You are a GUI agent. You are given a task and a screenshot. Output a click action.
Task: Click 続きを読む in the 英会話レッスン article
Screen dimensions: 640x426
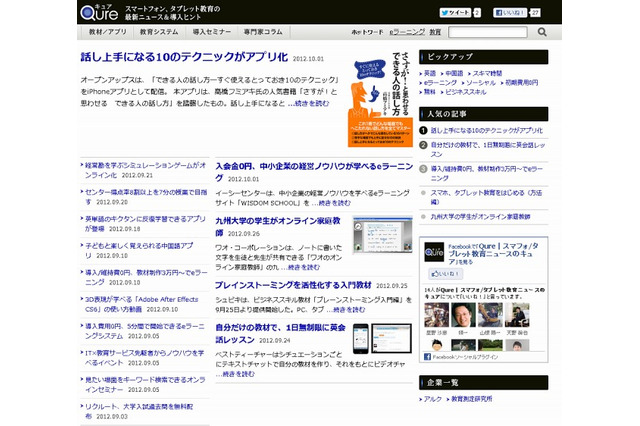(235, 374)
